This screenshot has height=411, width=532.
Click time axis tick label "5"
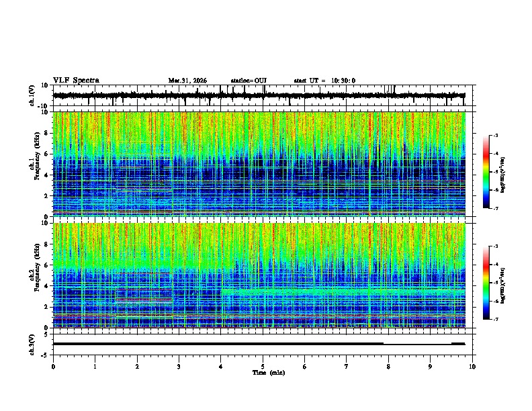point(263,367)
